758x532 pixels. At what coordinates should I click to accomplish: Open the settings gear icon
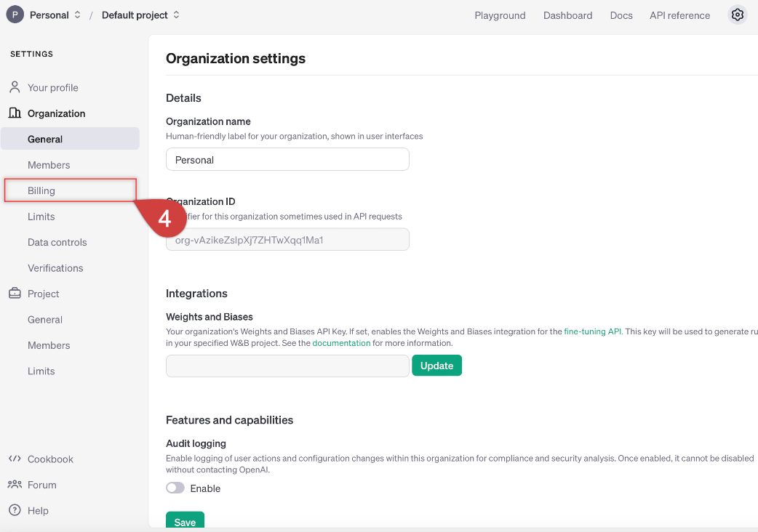(737, 15)
